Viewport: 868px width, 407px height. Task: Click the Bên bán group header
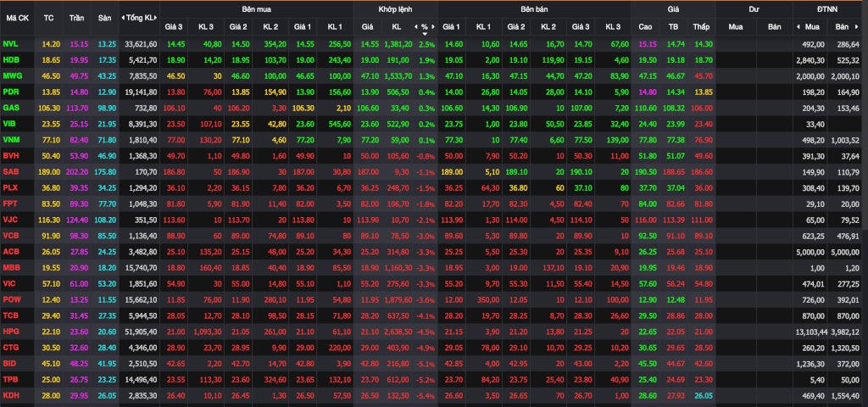point(534,9)
